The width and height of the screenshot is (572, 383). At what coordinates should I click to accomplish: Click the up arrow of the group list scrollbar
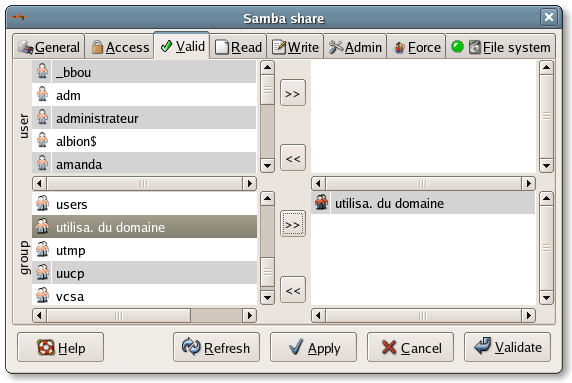[267, 198]
